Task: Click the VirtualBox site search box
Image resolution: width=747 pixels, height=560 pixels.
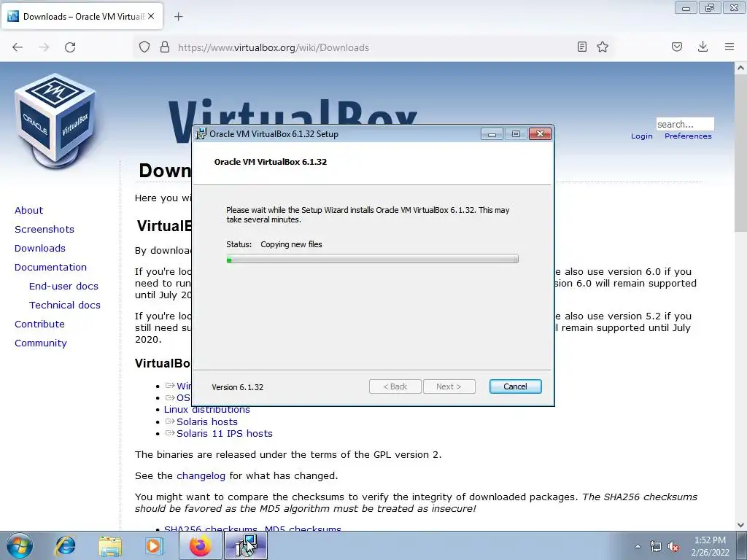Action: pyautogui.click(x=684, y=124)
